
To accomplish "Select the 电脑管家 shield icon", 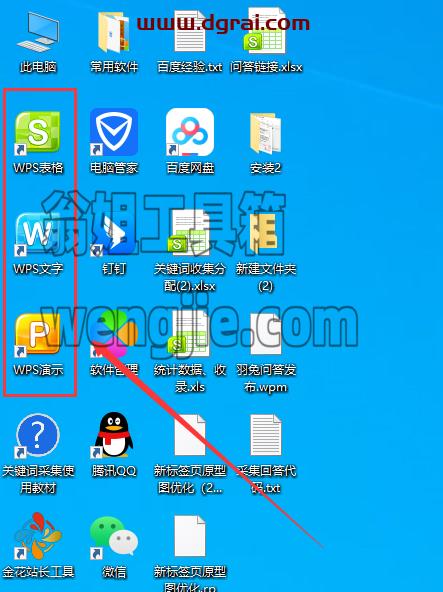I will [x=114, y=132].
